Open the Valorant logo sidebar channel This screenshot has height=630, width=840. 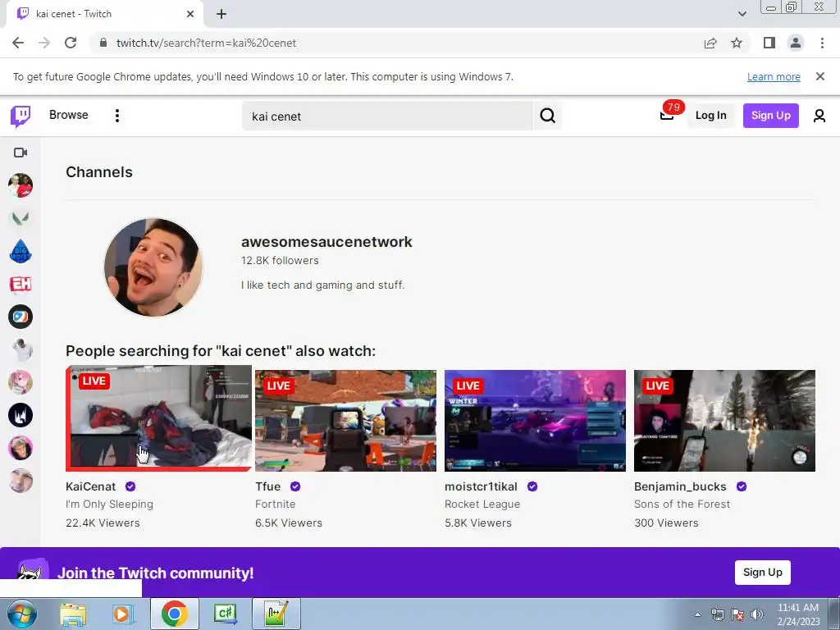coord(21,218)
